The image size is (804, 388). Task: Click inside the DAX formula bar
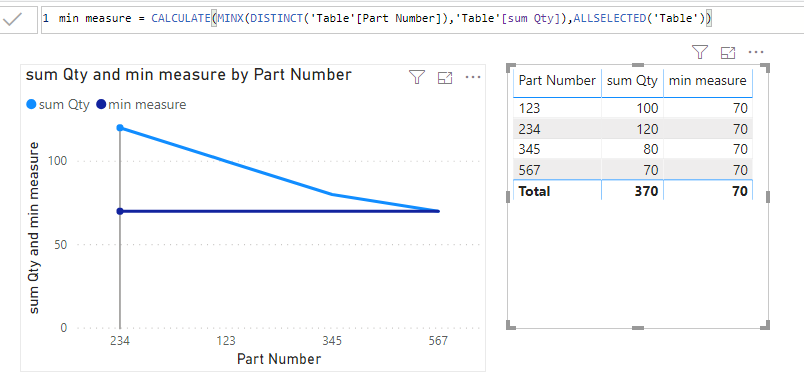422,19
